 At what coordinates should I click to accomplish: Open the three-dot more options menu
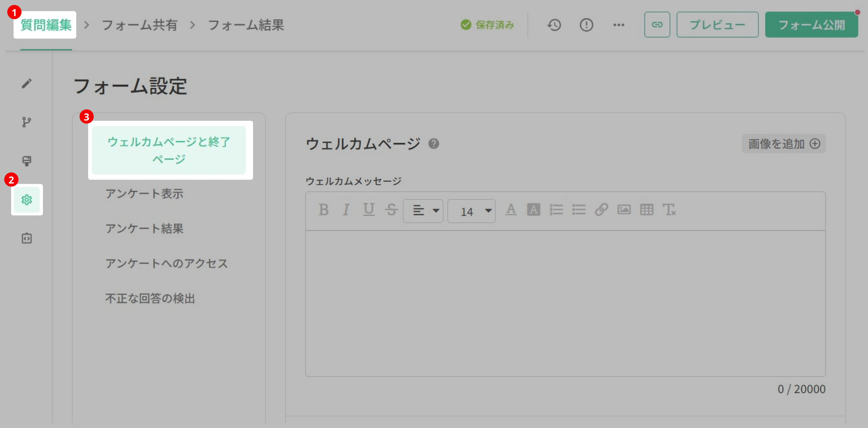(619, 25)
